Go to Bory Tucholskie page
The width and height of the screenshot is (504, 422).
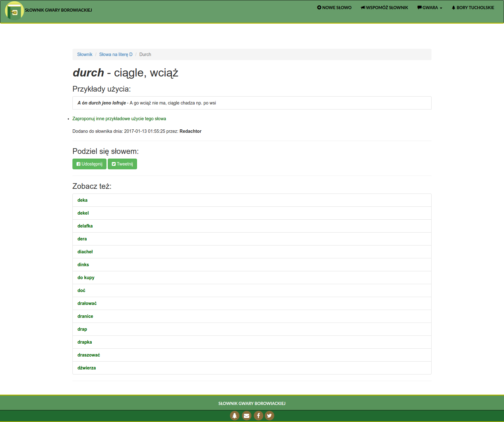[473, 8]
